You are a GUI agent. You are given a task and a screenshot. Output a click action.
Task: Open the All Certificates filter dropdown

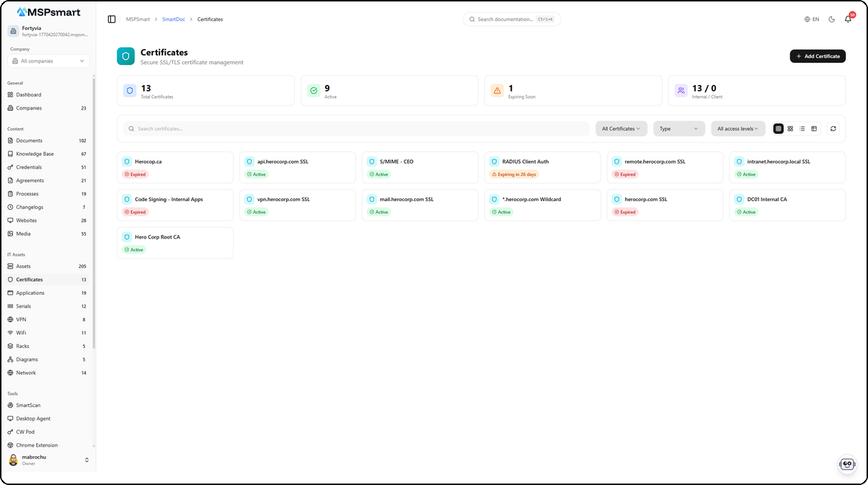point(621,128)
